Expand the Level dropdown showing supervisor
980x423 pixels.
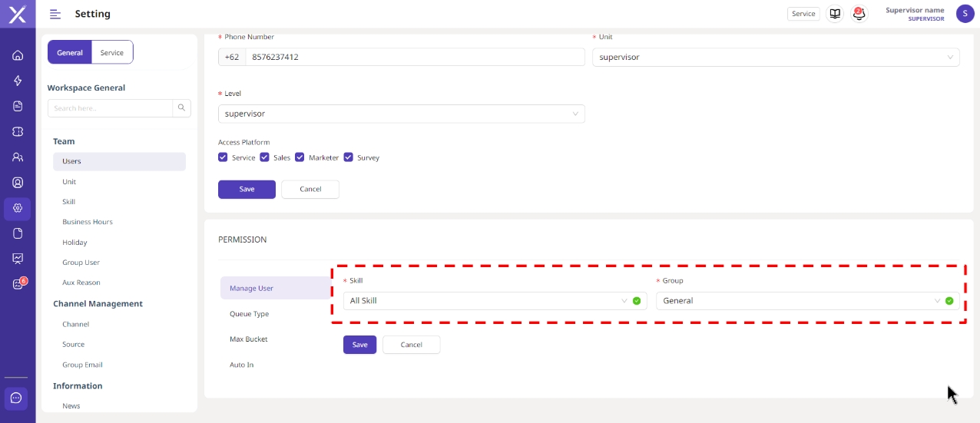click(401, 114)
